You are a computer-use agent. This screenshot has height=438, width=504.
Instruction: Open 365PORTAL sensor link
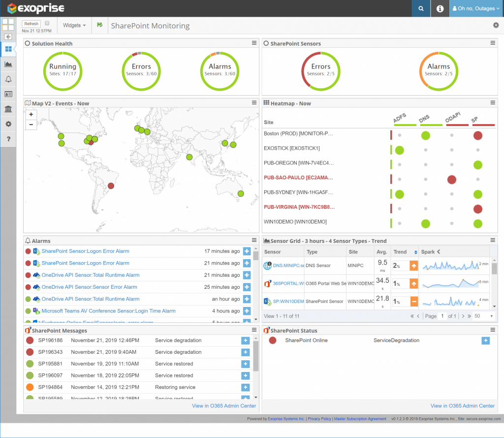(x=288, y=283)
